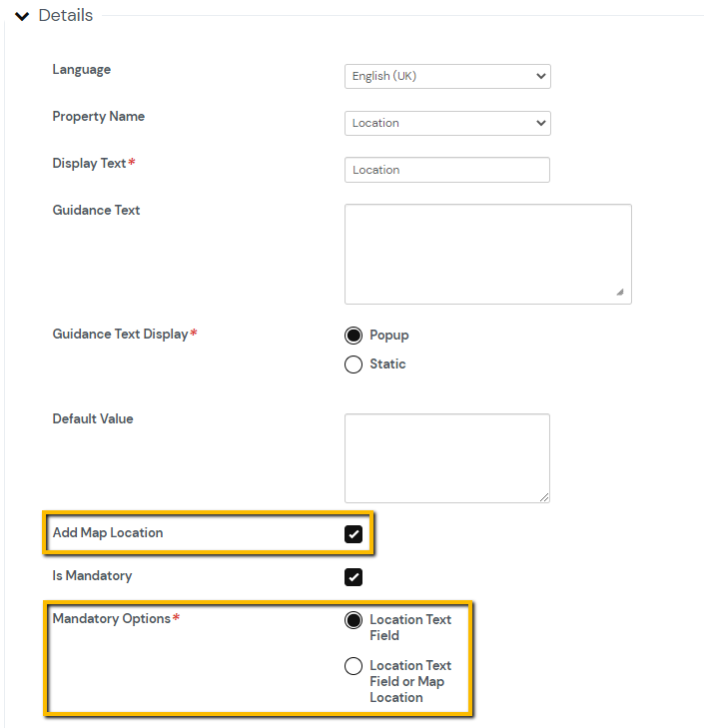Click inside the Guidance Text box
This screenshot has height=728, width=704.
(487, 254)
